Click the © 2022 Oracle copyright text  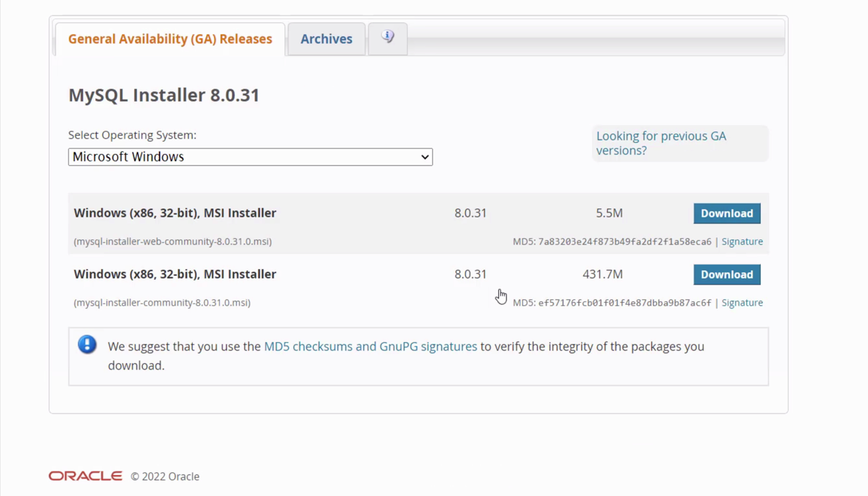tap(165, 477)
